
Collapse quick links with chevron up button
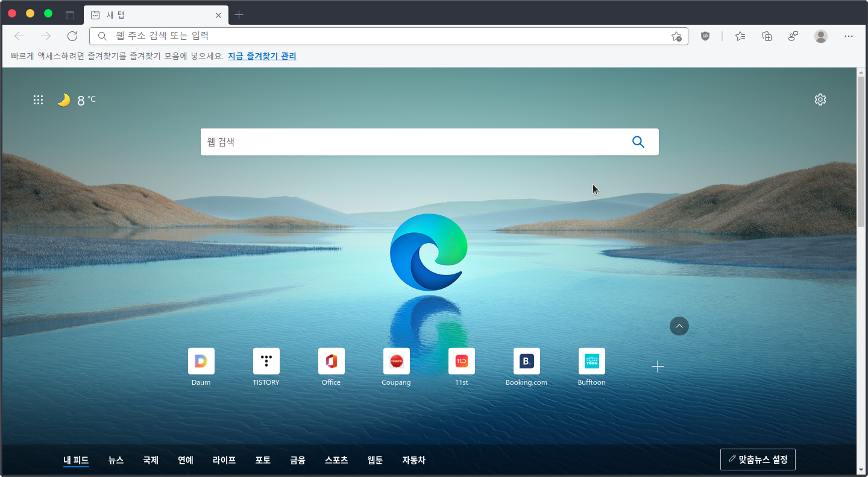click(679, 326)
